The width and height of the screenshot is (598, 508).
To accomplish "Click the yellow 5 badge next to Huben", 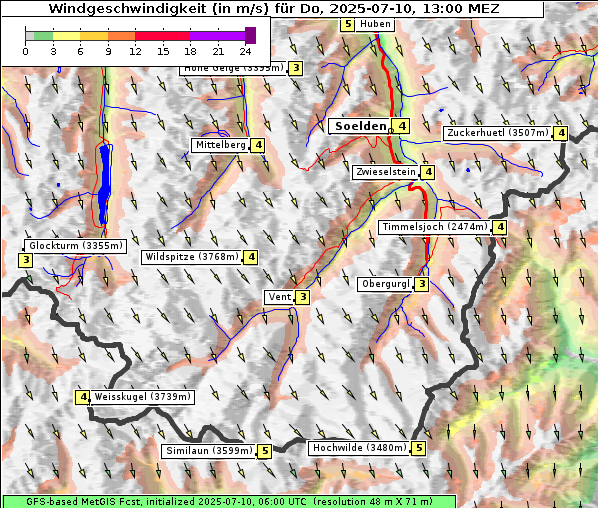I will [x=347, y=24].
